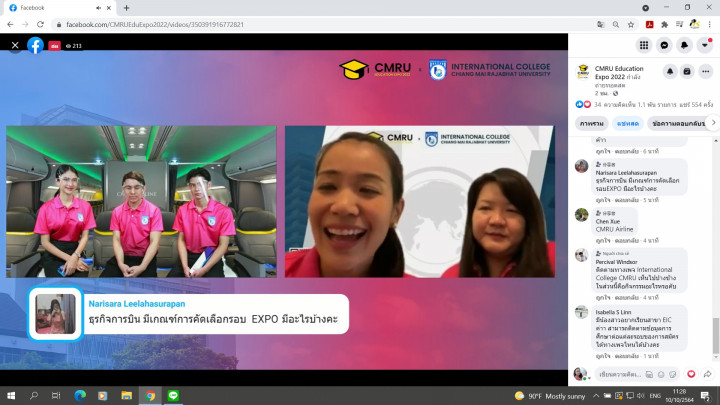Click the Facebook logo icon
The width and height of the screenshot is (720, 405).
[x=35, y=45]
